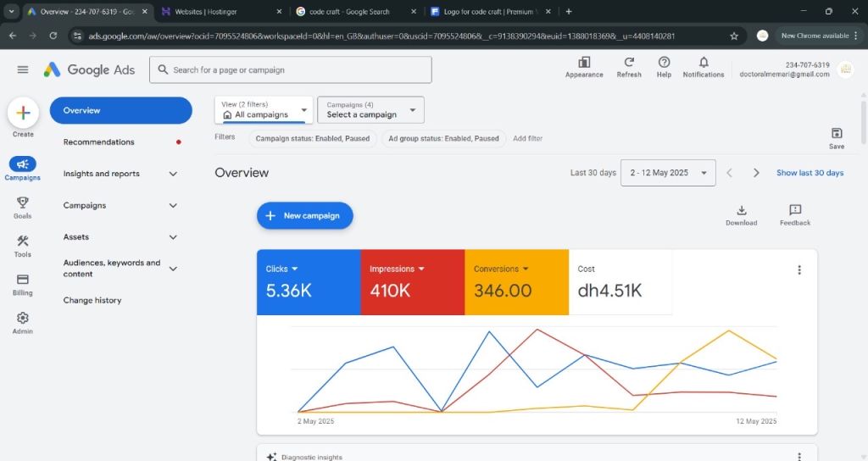Open the date range dropdown

668,173
